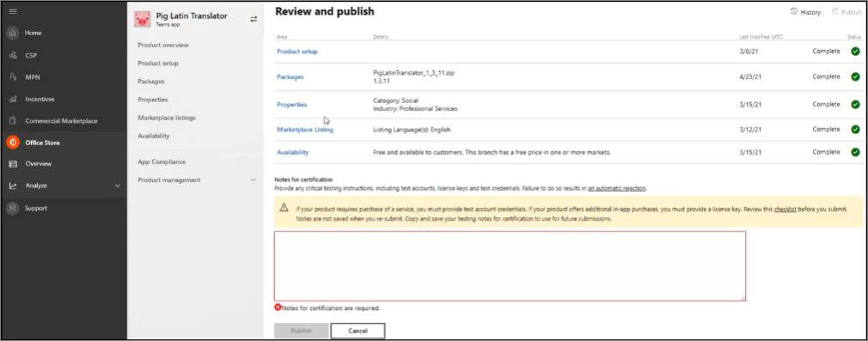Click the Overview icon in sidebar
The height and width of the screenshot is (341, 868).
(13, 164)
